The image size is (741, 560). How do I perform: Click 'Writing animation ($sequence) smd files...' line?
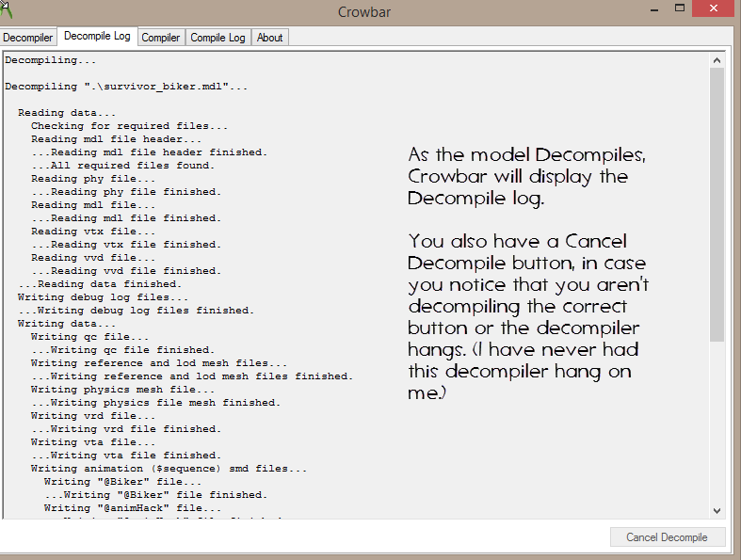pos(169,469)
